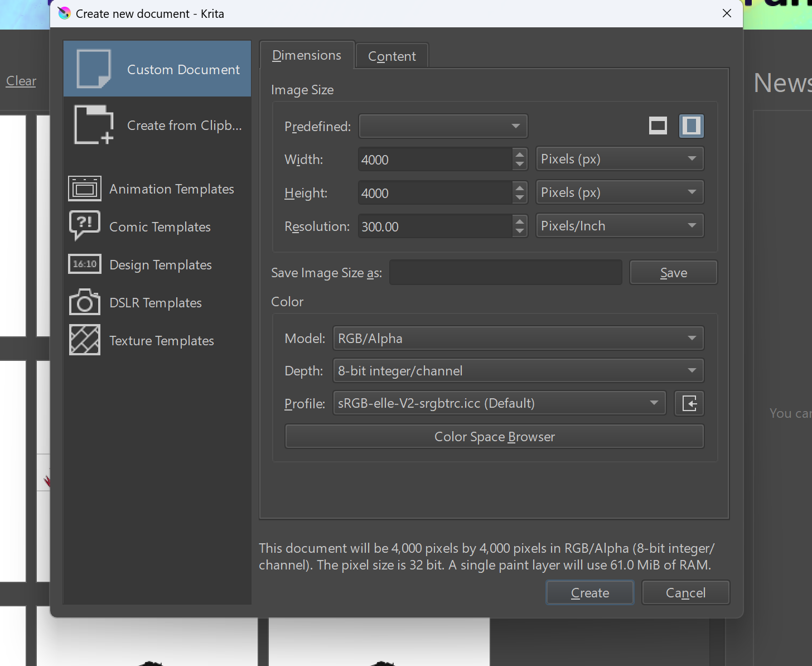This screenshot has height=666, width=812.
Task: Toggle portrait orientation button
Action: point(691,126)
